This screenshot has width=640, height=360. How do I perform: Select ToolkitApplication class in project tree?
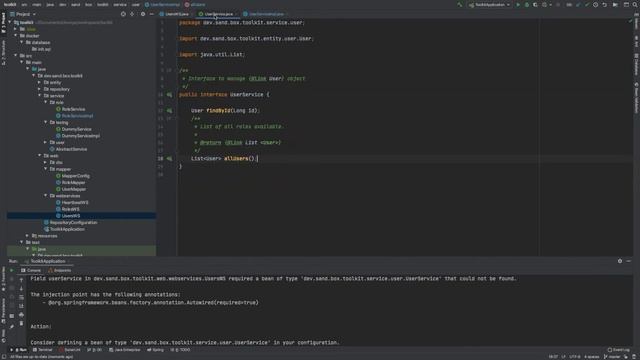tap(67, 229)
